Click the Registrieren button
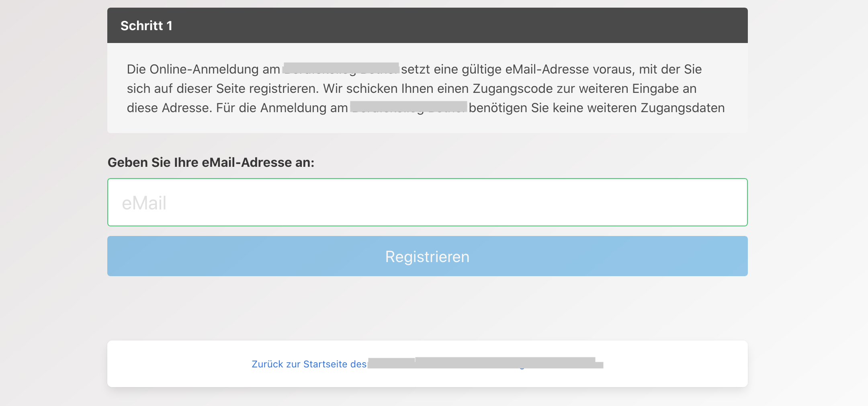 coord(427,256)
